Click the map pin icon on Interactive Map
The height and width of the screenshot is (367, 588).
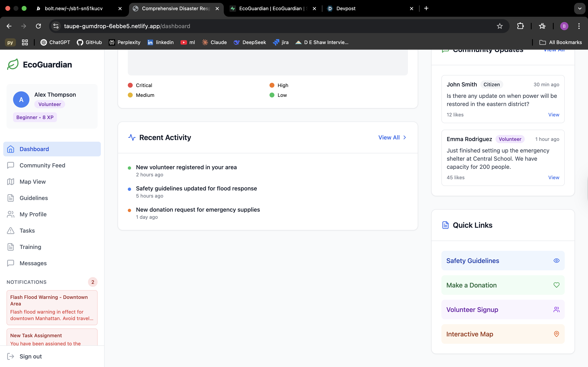coord(556,334)
